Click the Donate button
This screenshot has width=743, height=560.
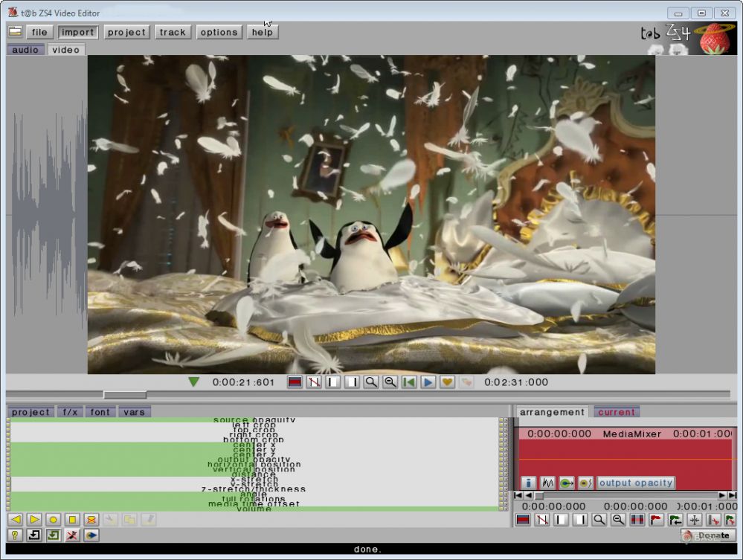point(708,535)
